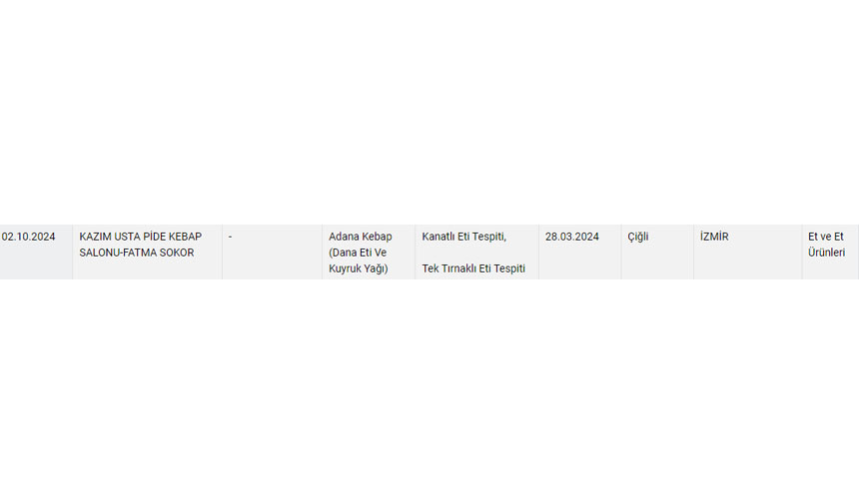Click Kebap after the word Adana
The image size is (859, 504).
379,237
